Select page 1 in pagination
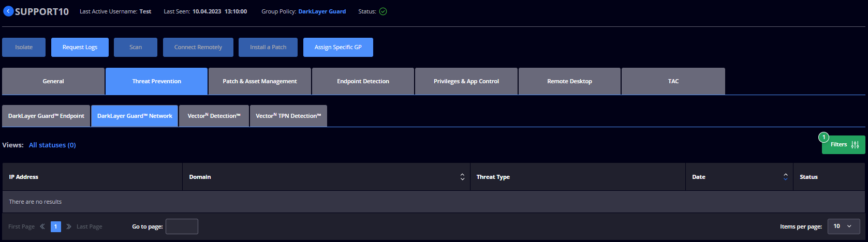Screen dimensions: 868x242 coord(56,226)
